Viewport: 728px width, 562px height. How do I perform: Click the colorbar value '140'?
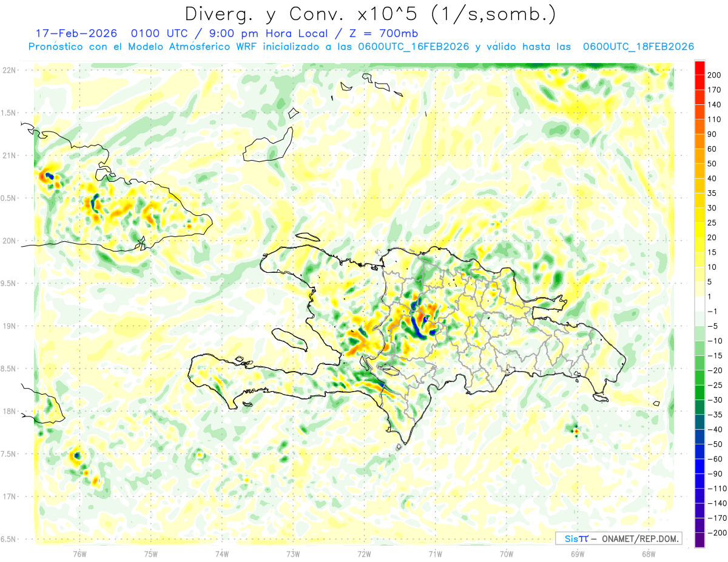[x=715, y=104]
